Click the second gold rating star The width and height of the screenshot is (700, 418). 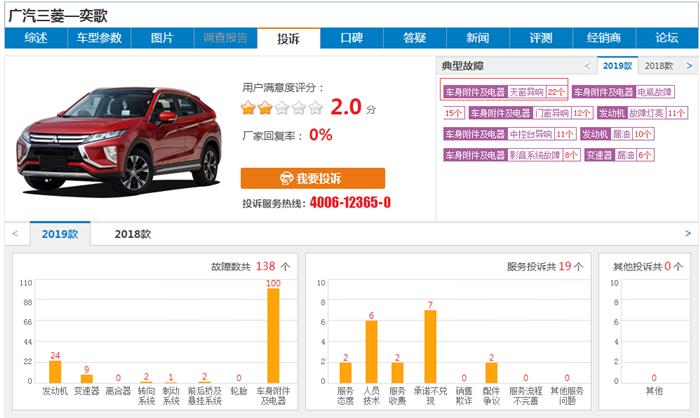(x=265, y=108)
